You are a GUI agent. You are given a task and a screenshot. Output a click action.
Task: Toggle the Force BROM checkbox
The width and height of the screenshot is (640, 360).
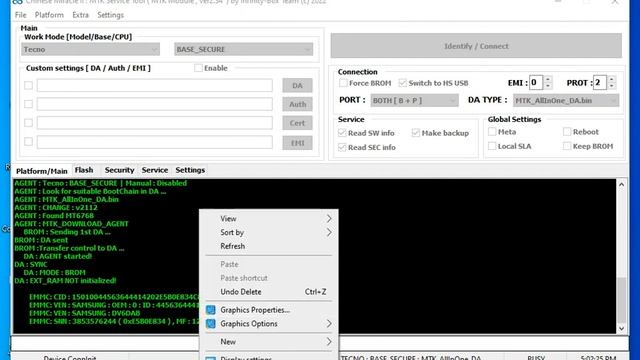pyautogui.click(x=343, y=83)
